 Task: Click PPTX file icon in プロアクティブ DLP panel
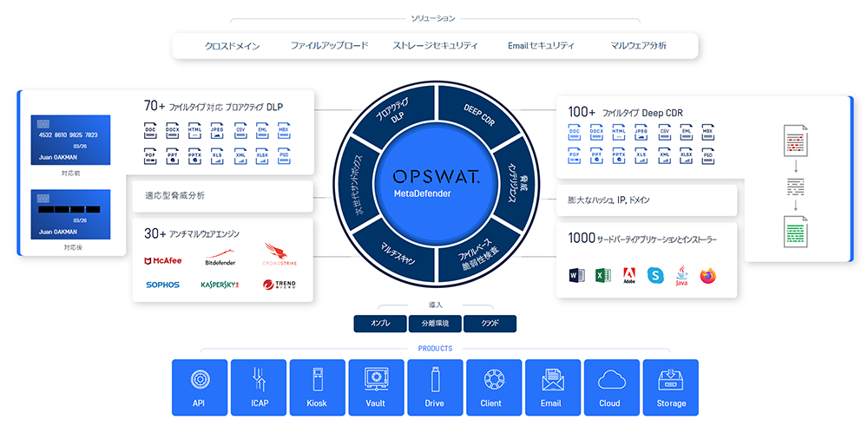tap(194, 157)
